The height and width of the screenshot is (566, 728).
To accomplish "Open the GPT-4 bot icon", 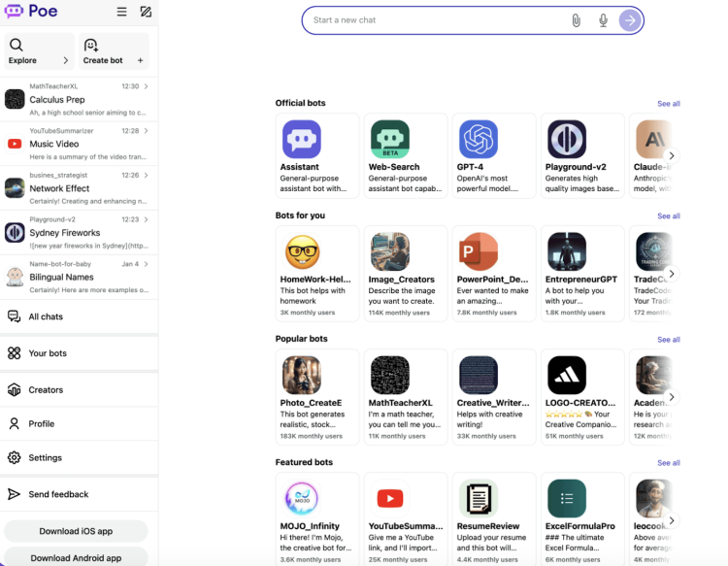I will [479, 140].
